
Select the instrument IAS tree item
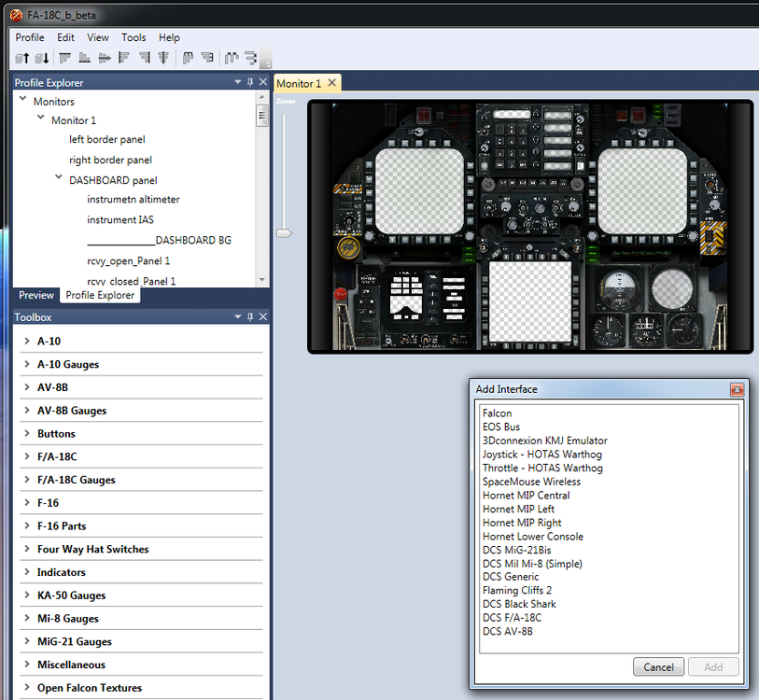[120, 219]
